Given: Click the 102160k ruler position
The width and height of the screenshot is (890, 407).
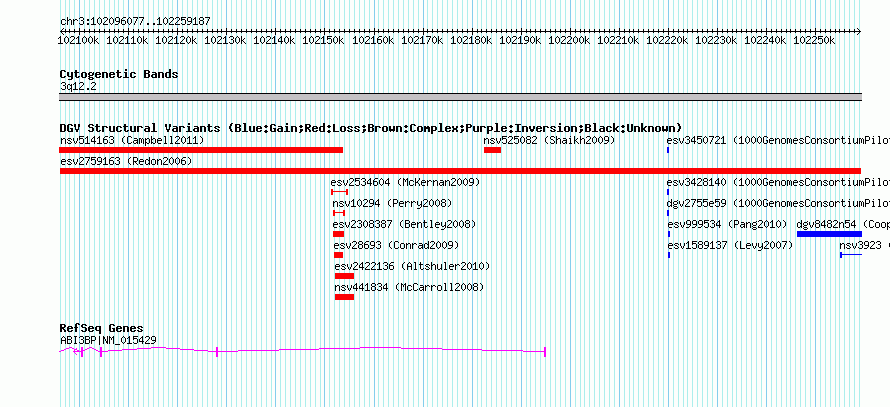Looking at the screenshot, I should (x=373, y=40).
